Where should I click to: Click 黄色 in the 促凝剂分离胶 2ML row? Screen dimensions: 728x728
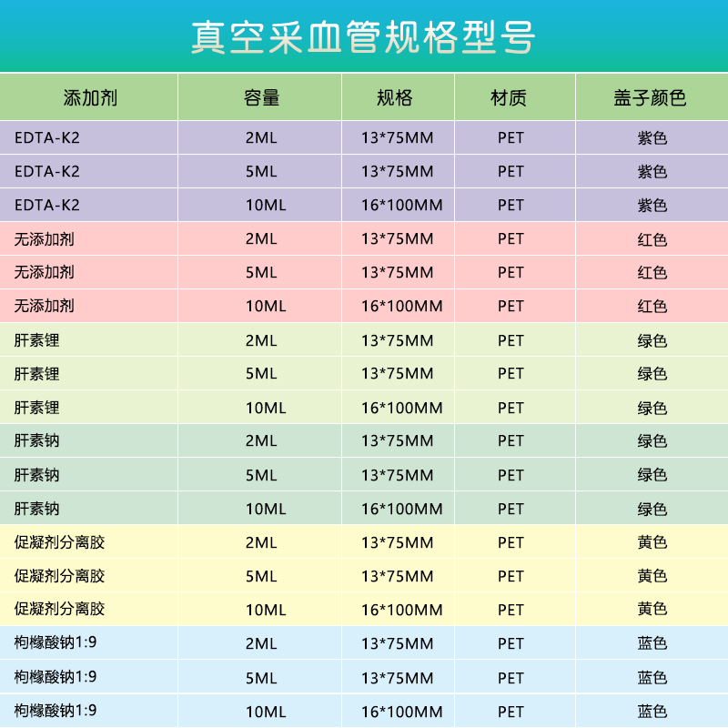pos(652,542)
